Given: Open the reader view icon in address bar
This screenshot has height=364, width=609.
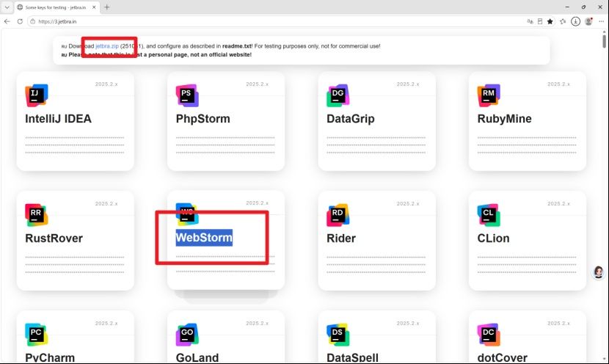Looking at the screenshot, I should (540, 21).
